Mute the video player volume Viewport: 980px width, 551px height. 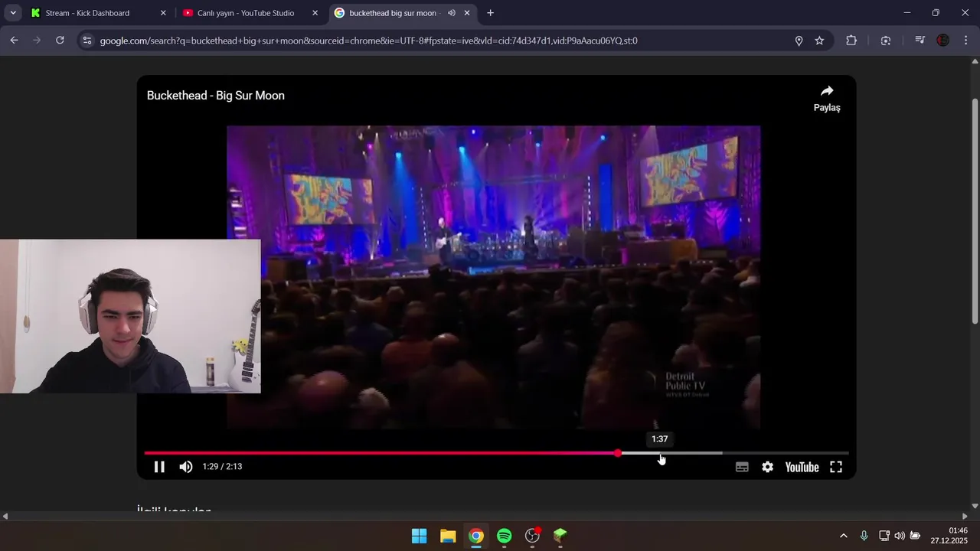(x=186, y=467)
